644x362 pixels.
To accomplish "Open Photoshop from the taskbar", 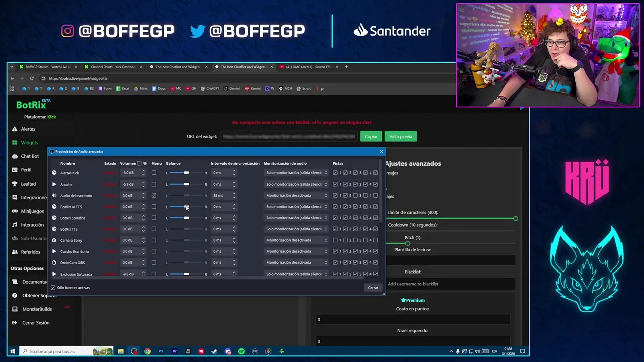I will [161, 351].
